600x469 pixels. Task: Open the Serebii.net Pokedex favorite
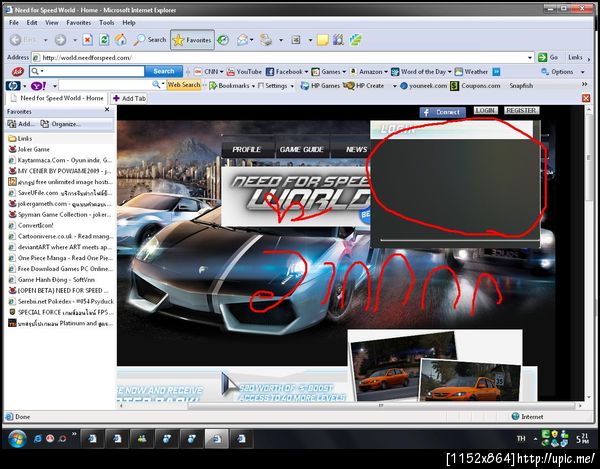[61, 301]
